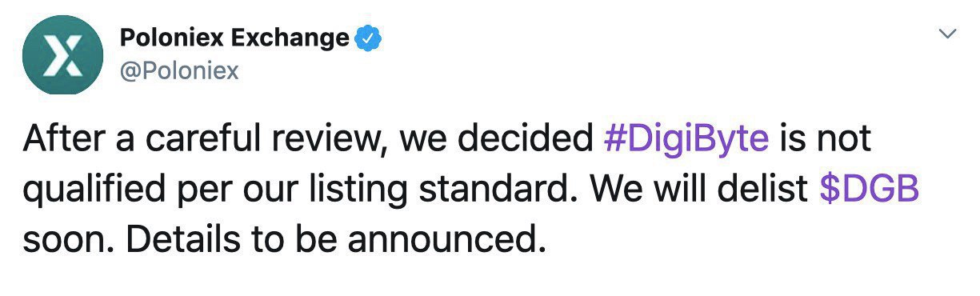
Task: Expand the tweet options chevron
Action: 948,34
